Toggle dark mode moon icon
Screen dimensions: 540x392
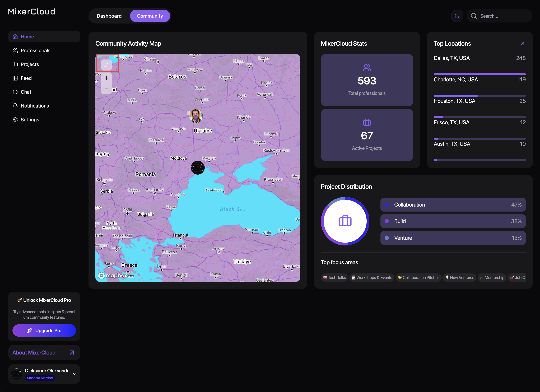457,16
